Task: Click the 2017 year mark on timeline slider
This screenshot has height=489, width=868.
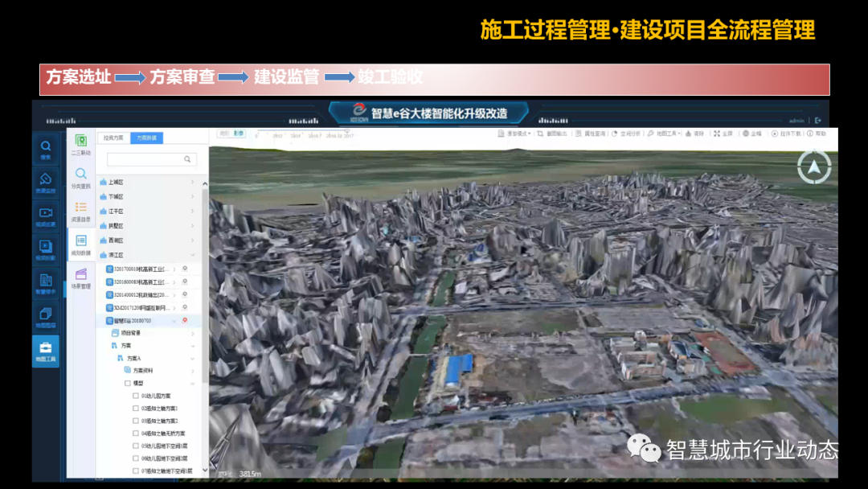Action: coord(348,136)
